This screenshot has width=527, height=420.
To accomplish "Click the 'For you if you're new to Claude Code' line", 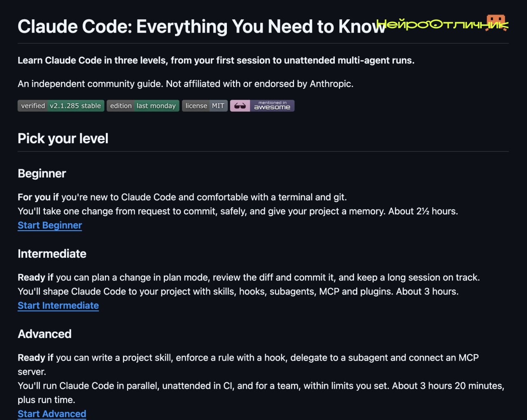I will 182,197.
